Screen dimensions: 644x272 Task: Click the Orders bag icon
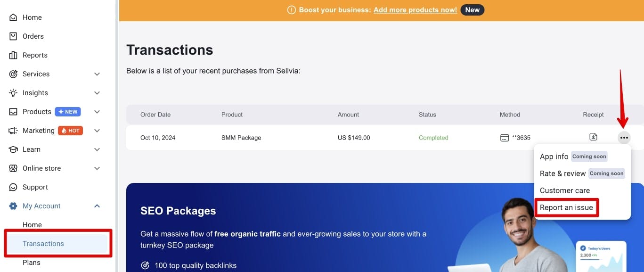click(13, 36)
